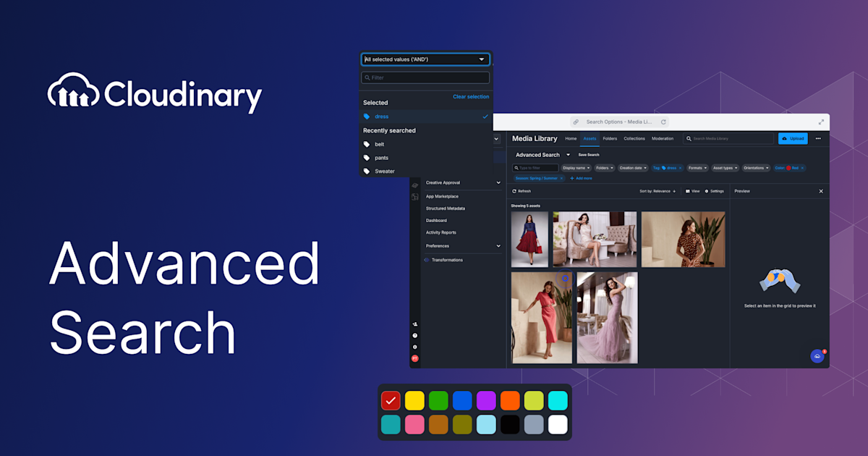Click the Save Search button
Viewport: 868px width, 456px height.
[589, 154]
